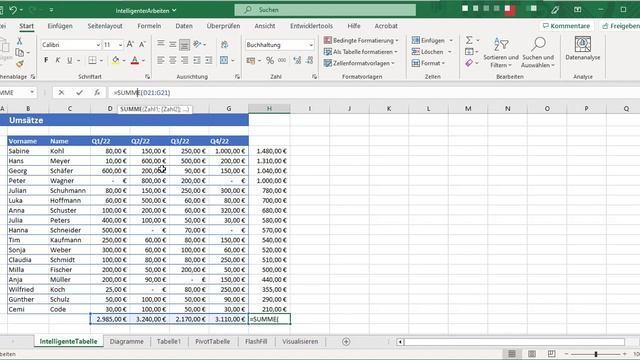Image resolution: width=640 pixels, height=360 pixels.
Task: Open the Einfügen ribbon tab
Action: [60, 26]
